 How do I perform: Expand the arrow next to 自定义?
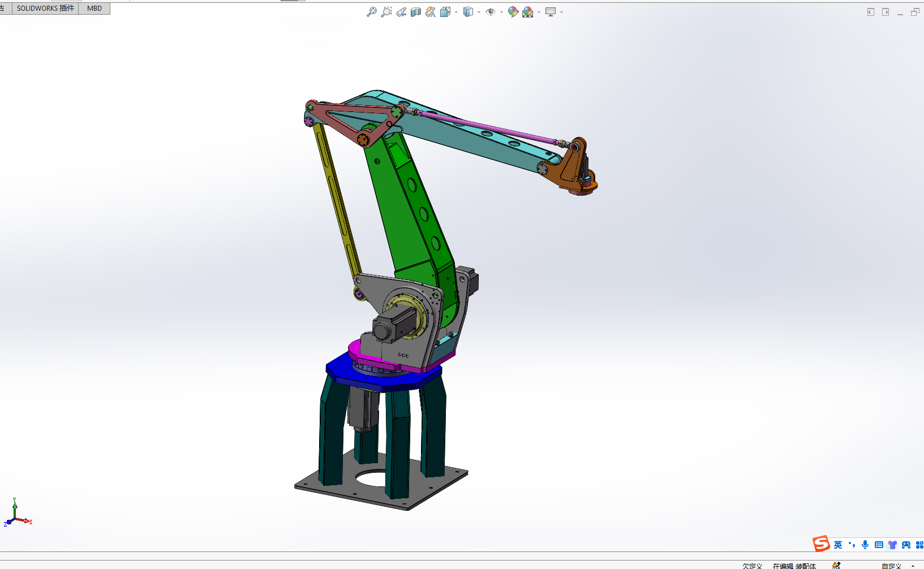(913, 566)
